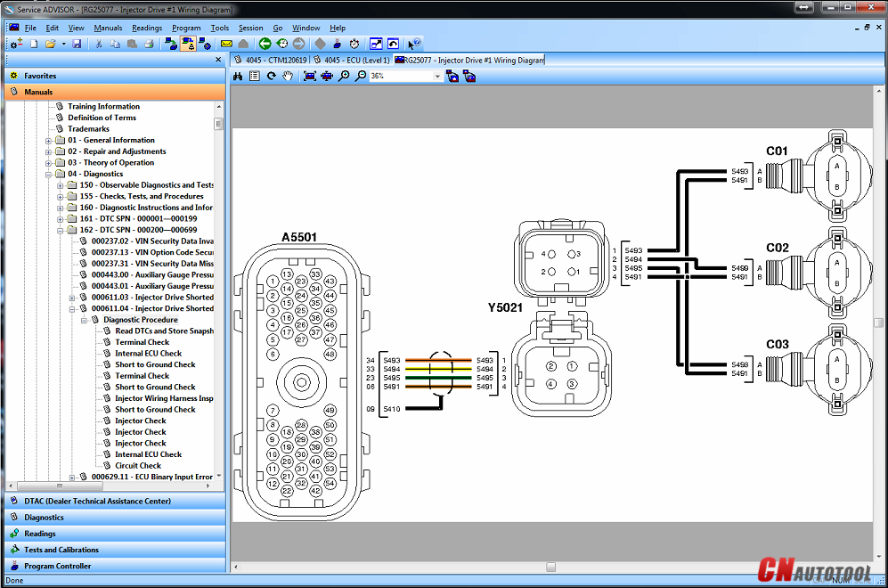Search the document with the binoculars icon
This screenshot has height=588, width=888.
point(238,76)
